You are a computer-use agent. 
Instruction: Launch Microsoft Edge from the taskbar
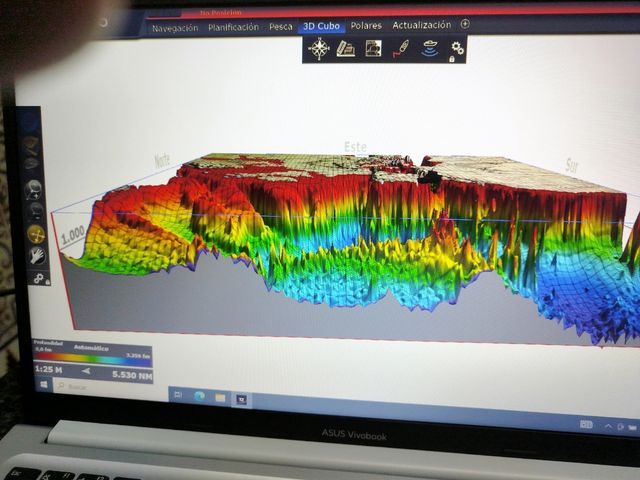coord(198,395)
